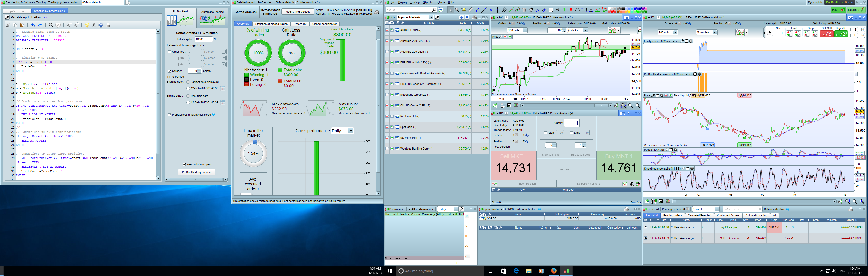Select the ruler measuring tool
This screenshot has height=276, width=868.
[471, 10]
